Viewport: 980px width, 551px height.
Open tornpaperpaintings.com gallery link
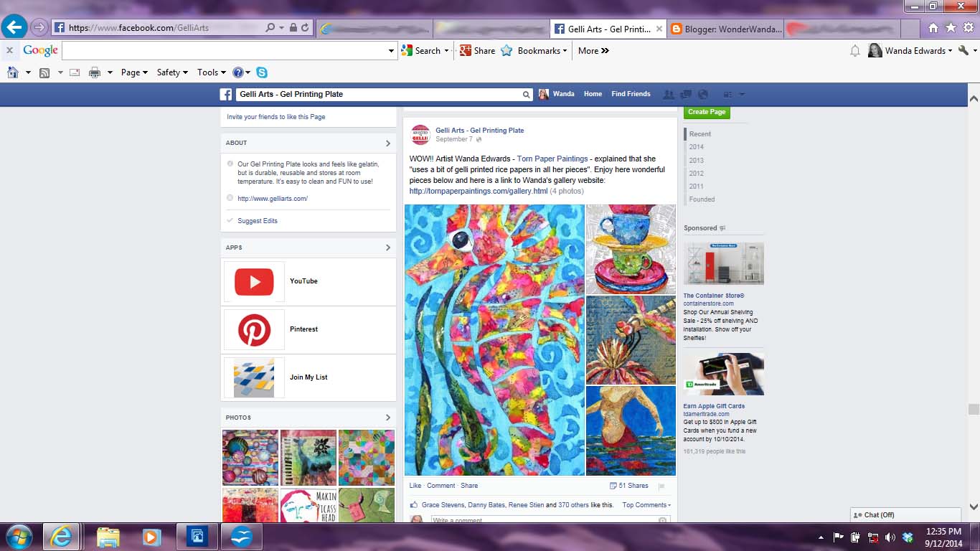[x=479, y=192]
